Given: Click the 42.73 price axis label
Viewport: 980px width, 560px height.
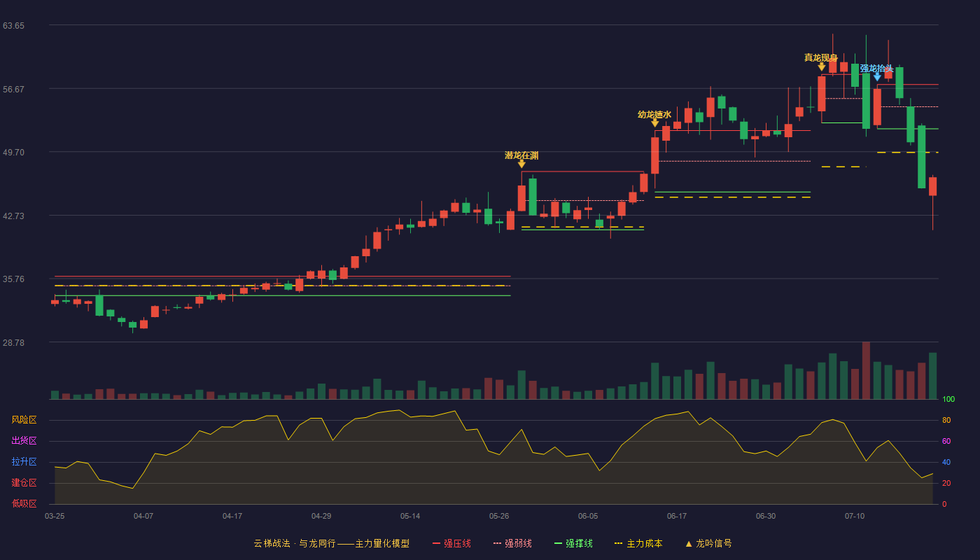Looking at the screenshot, I should 13,216.
